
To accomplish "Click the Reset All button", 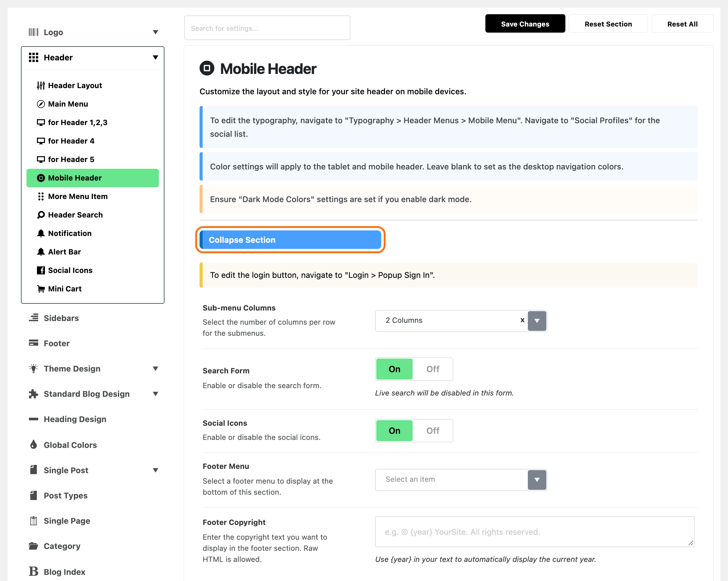I will pos(682,24).
